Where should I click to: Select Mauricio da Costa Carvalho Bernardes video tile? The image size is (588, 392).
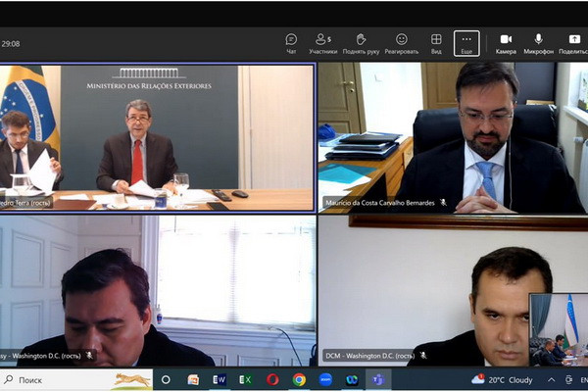451,137
